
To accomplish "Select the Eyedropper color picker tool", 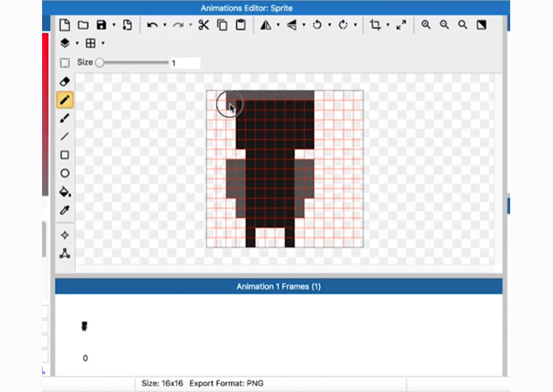I will [x=65, y=210].
